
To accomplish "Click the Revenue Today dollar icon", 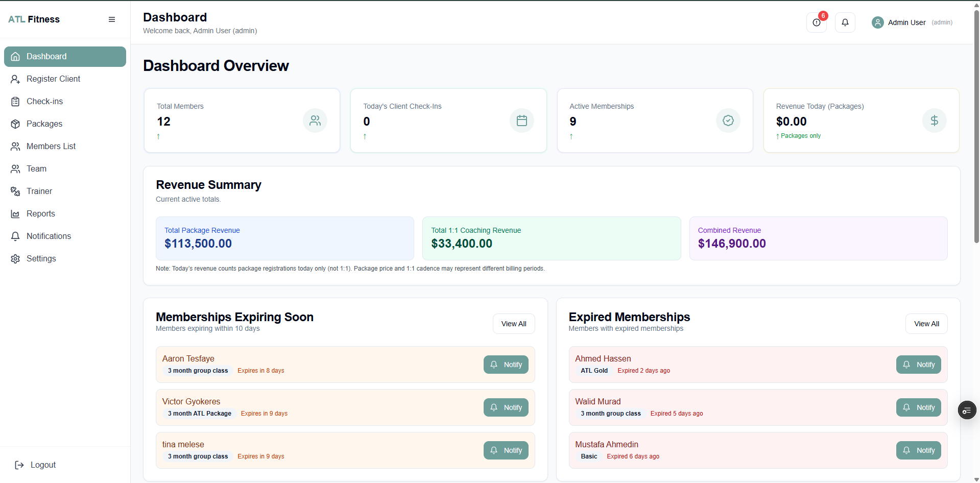I will pyautogui.click(x=935, y=120).
